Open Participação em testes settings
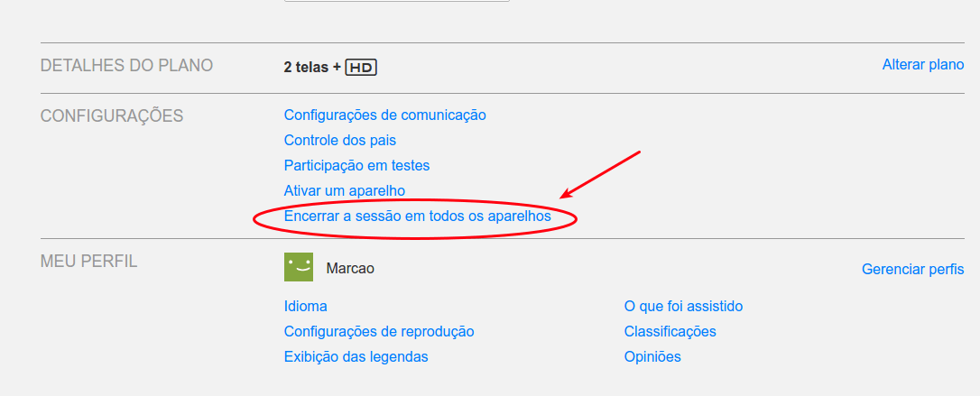Screen dimensions: 980x396 click(x=356, y=165)
